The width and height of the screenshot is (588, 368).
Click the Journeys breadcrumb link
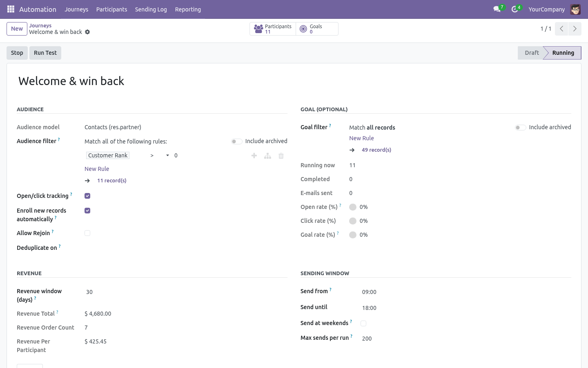pyautogui.click(x=40, y=25)
